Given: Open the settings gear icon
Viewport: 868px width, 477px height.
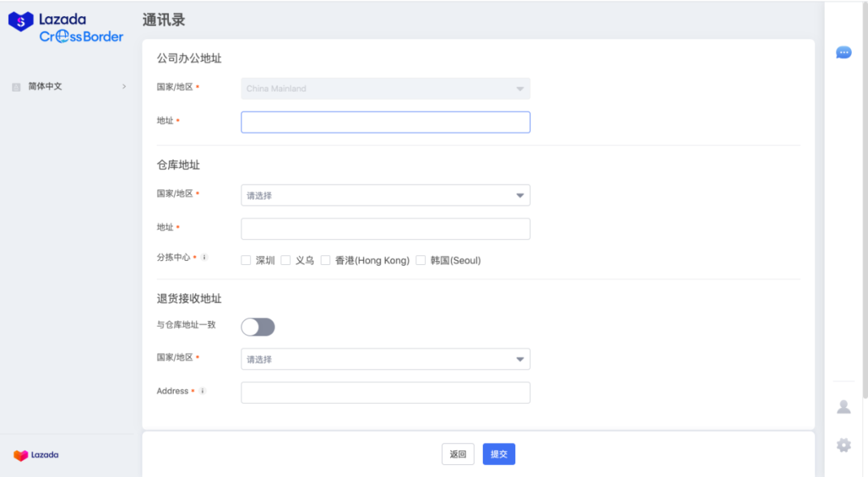Looking at the screenshot, I should coord(843,445).
